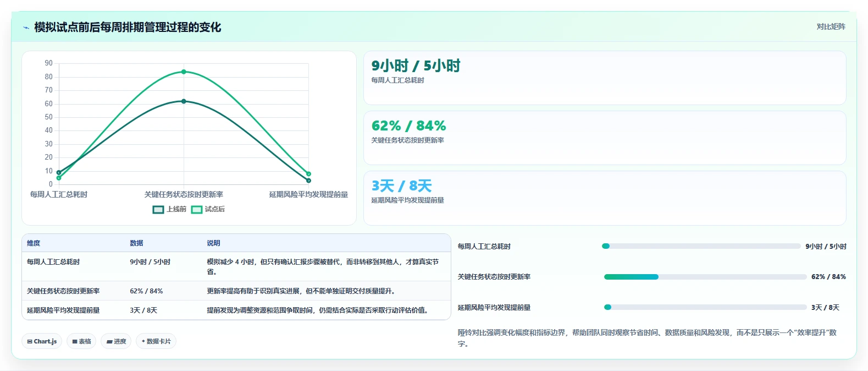868x371 pixels.
Task: Click the 数据卡片 chip
Action: pyautogui.click(x=156, y=341)
